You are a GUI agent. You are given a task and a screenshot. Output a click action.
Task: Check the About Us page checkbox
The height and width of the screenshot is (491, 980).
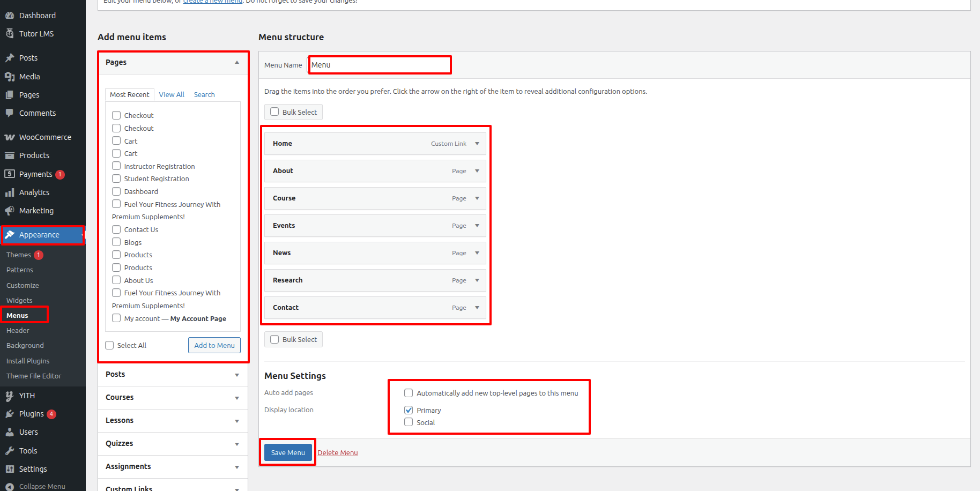click(x=116, y=280)
